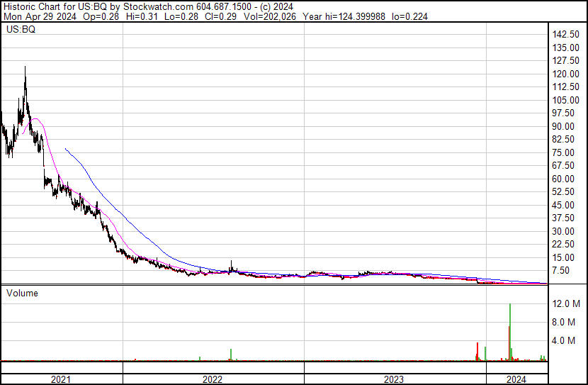Viewport: 588px width, 385px height.
Task: Click the 8.0 M volume axis label
Action: tap(567, 322)
